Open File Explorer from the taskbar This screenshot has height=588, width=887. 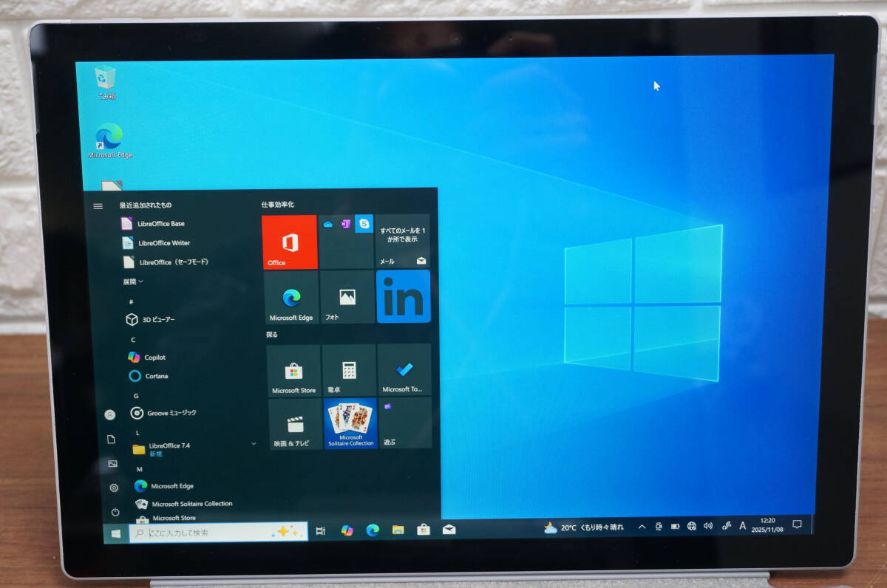(x=398, y=530)
